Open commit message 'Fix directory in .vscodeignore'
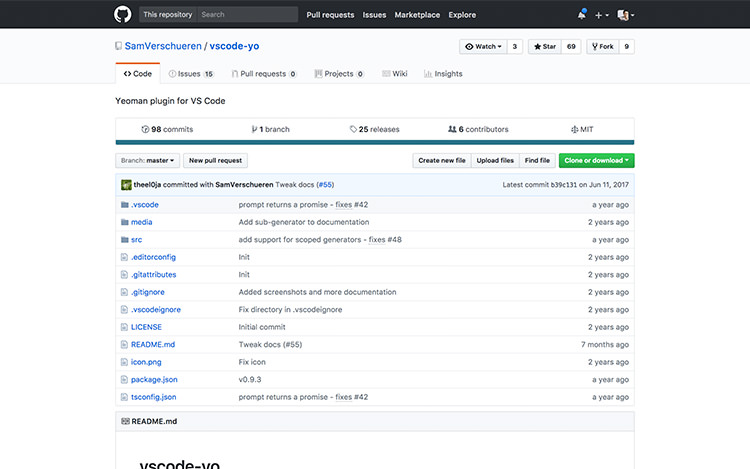This screenshot has width=750, height=469. 290,310
